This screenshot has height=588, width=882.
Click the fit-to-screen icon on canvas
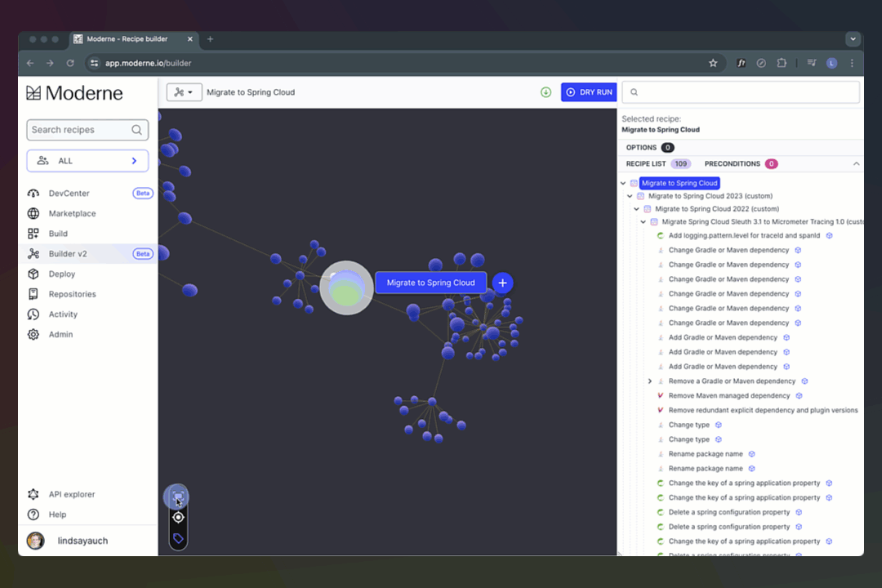[177, 497]
